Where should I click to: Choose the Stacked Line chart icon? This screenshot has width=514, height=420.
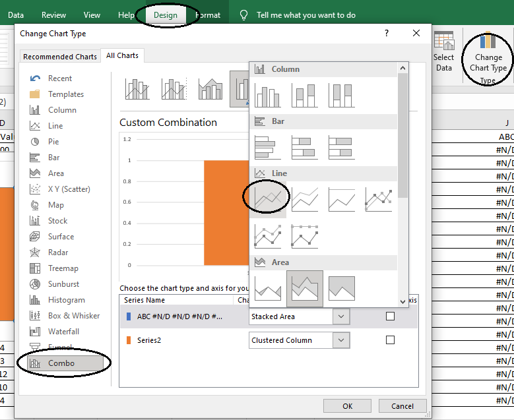point(305,199)
